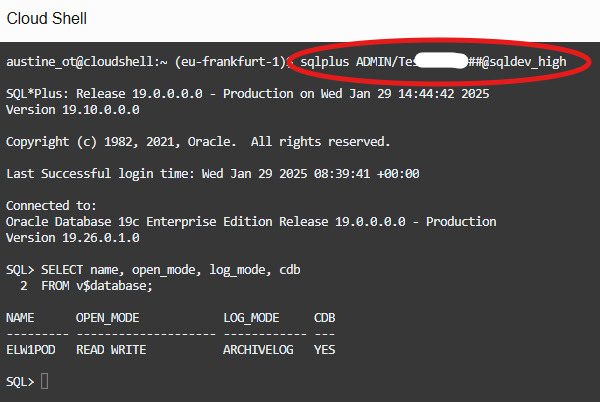Viewport: 600px width, 402px height.
Task: Click the SELECT name, open_mode statement line
Action: click(153, 270)
